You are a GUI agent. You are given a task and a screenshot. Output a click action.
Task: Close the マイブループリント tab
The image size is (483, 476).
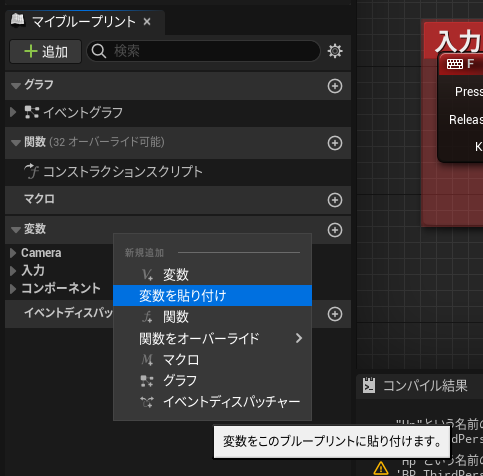click(147, 22)
